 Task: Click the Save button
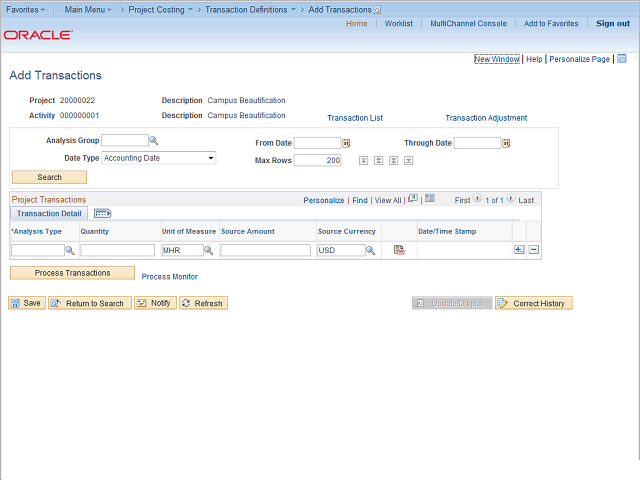pos(27,303)
